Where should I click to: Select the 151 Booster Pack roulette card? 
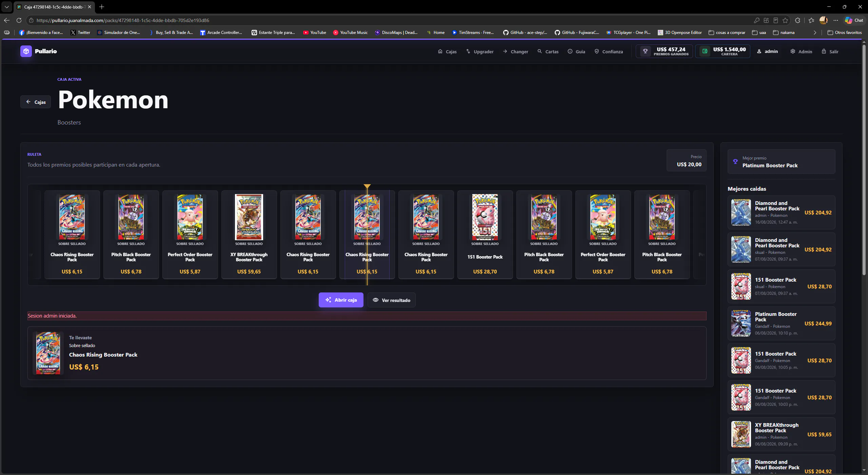pyautogui.click(x=485, y=235)
